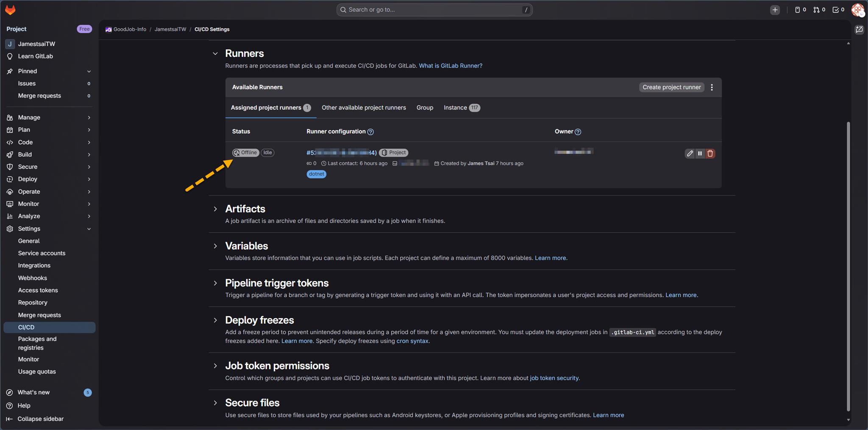Open the create new plus menu
Image resolution: width=868 pixels, height=430 pixels.
tap(775, 10)
